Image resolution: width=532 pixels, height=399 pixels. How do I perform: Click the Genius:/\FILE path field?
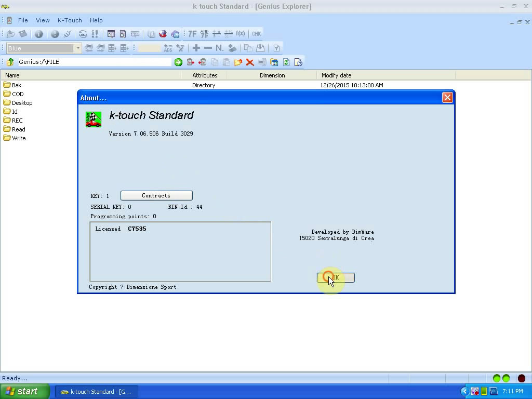[x=94, y=62]
